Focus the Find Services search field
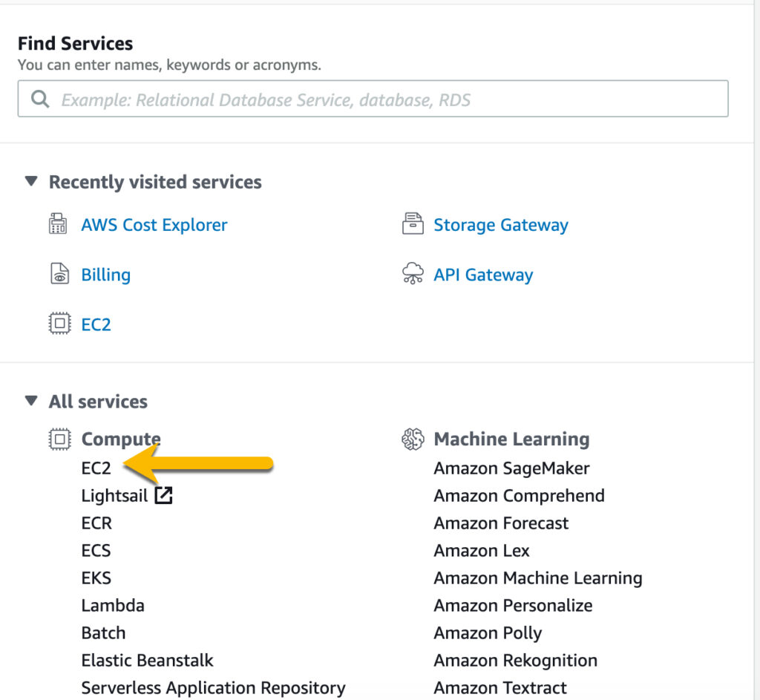Image resolution: width=760 pixels, height=700 pixels. [373, 99]
